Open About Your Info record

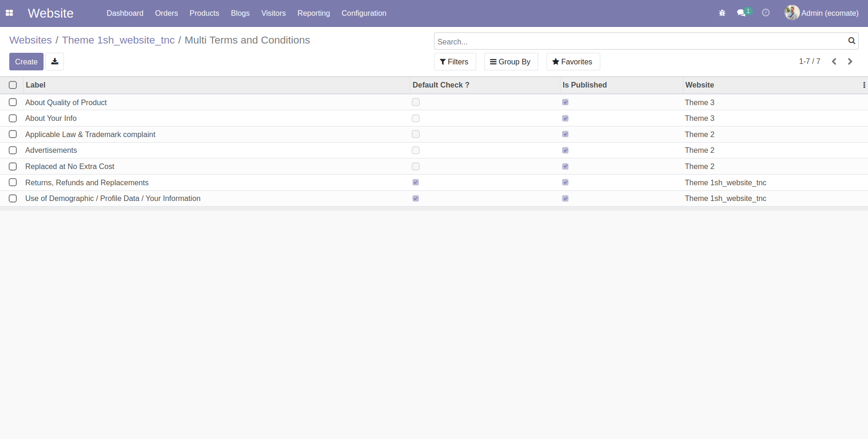[51, 119]
